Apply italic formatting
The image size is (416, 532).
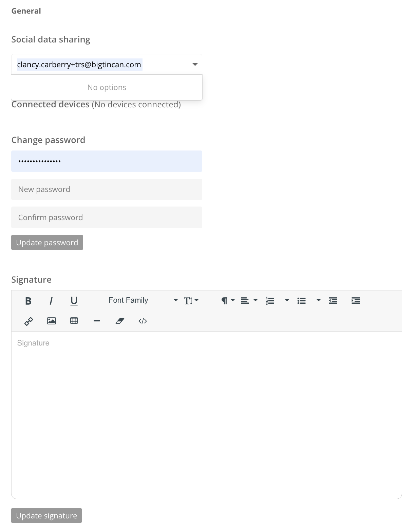tap(51, 300)
